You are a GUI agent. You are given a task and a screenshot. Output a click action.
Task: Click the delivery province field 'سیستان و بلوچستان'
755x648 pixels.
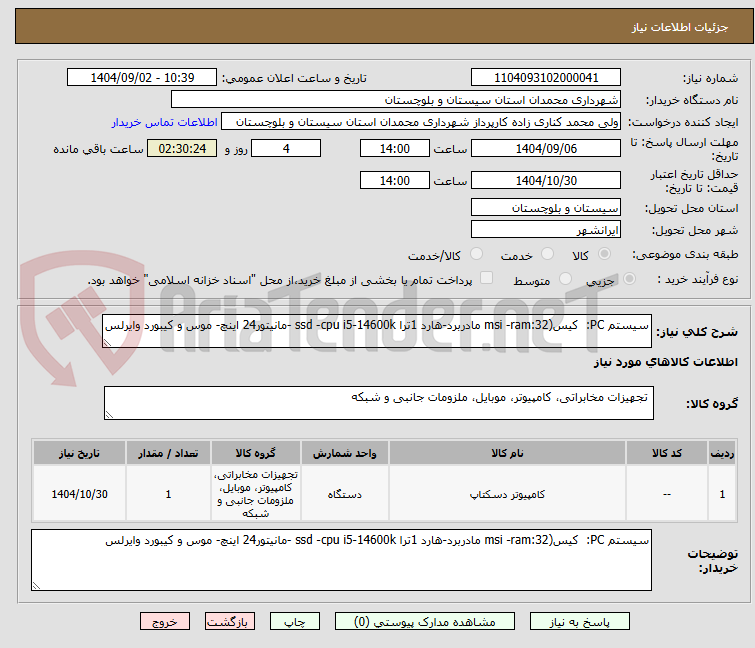546,207
